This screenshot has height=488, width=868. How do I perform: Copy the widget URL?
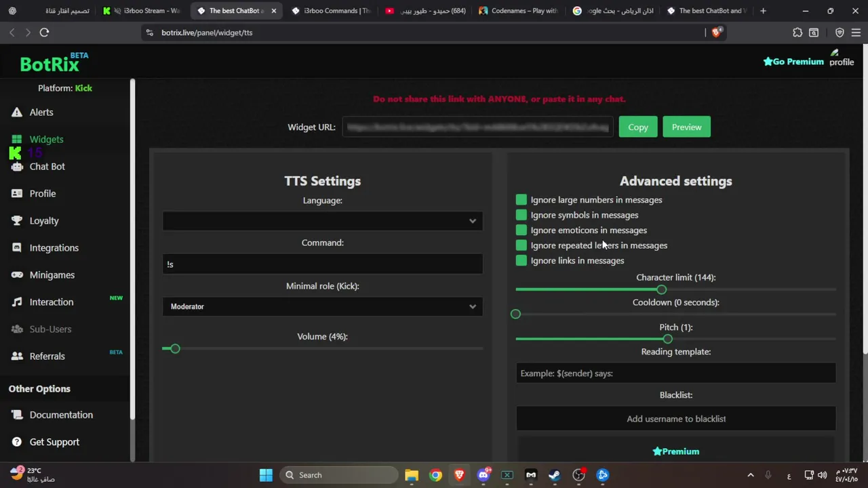(x=638, y=127)
